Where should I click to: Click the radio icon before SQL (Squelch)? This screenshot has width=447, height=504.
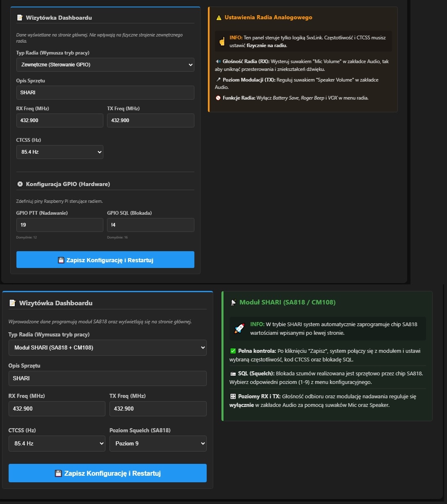233,374
